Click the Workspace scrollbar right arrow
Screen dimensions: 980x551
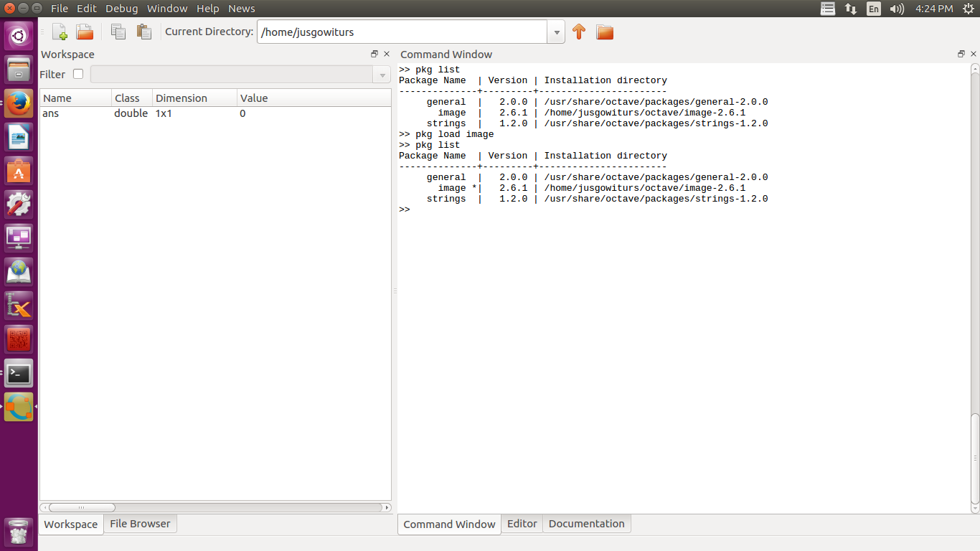coord(387,507)
